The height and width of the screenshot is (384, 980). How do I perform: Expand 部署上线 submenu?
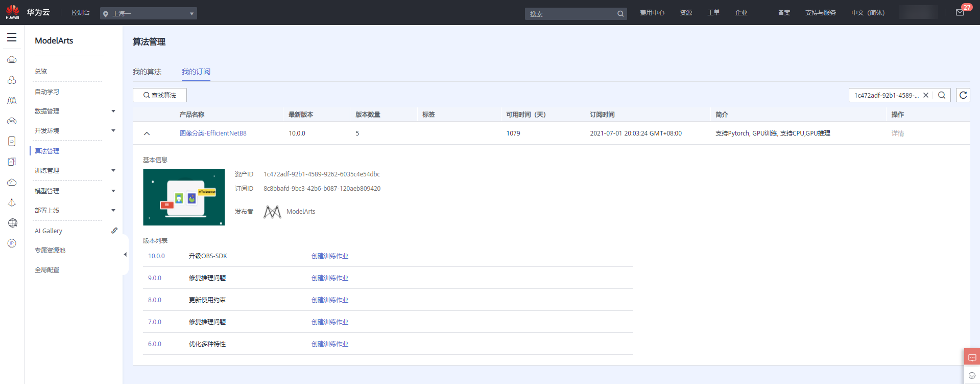pyautogui.click(x=113, y=210)
